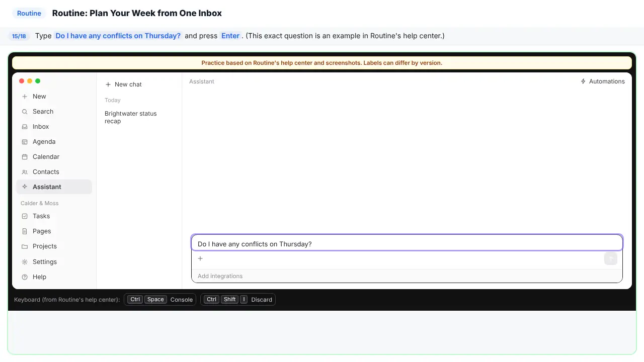Click the plus icon next to New chat
The height and width of the screenshot is (362, 644).
tap(108, 84)
